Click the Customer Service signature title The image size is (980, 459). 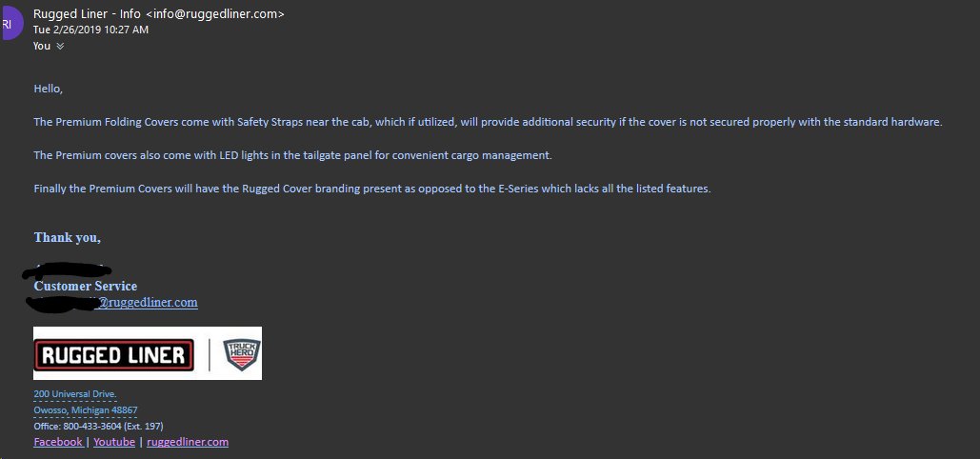(86, 286)
